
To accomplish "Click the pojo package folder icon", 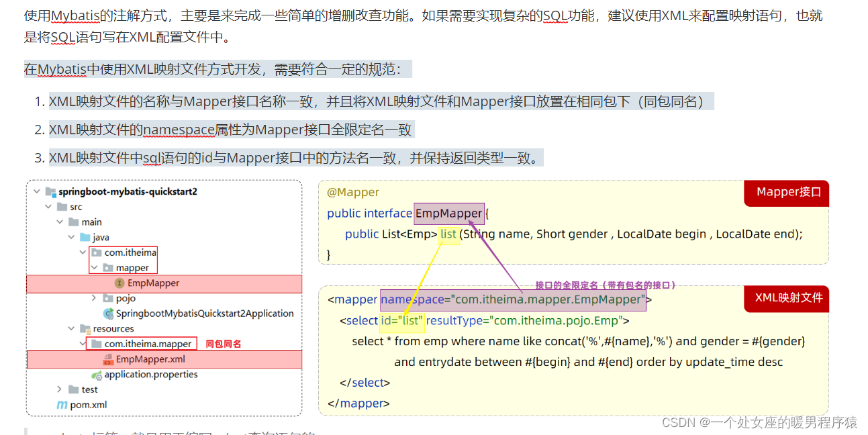I will click(108, 298).
